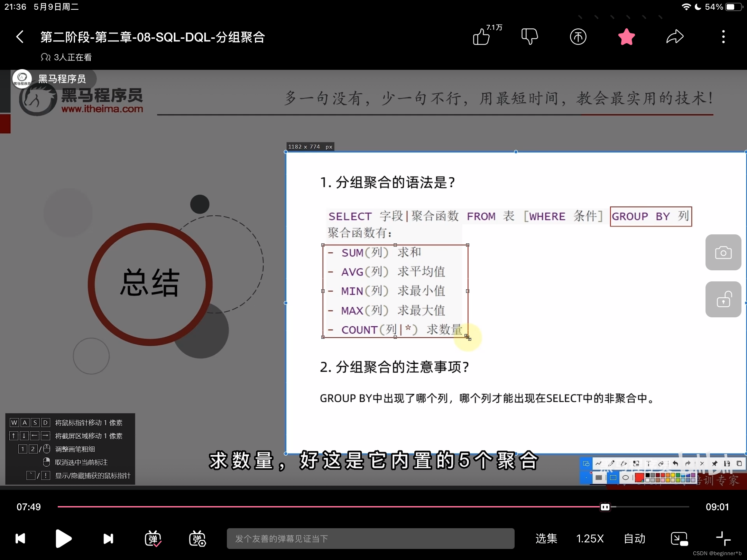Select the text tool in the Snipaste toolbar

coord(648,464)
